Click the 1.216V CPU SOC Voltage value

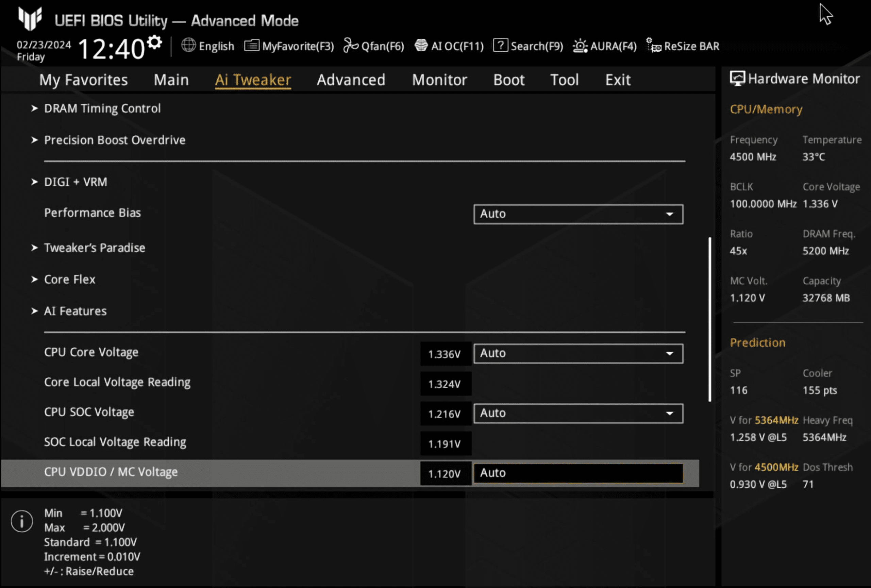click(446, 414)
